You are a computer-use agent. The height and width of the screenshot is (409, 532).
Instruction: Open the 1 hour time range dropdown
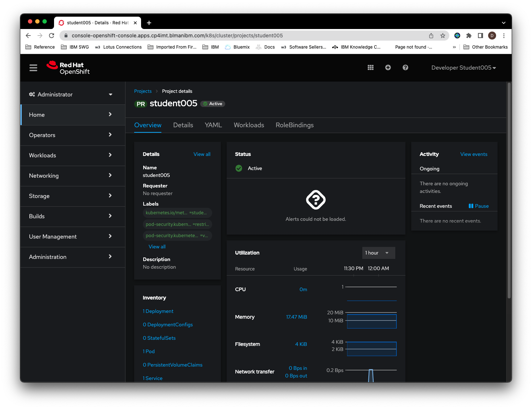click(379, 253)
